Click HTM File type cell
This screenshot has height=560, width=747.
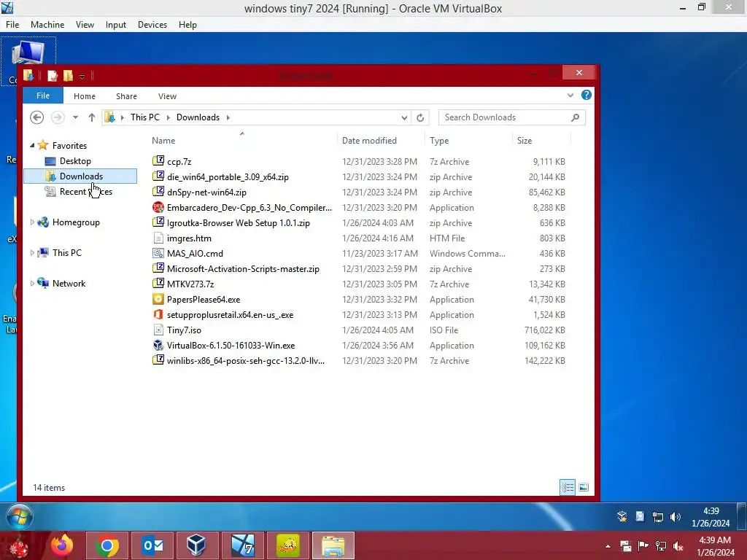447,238
